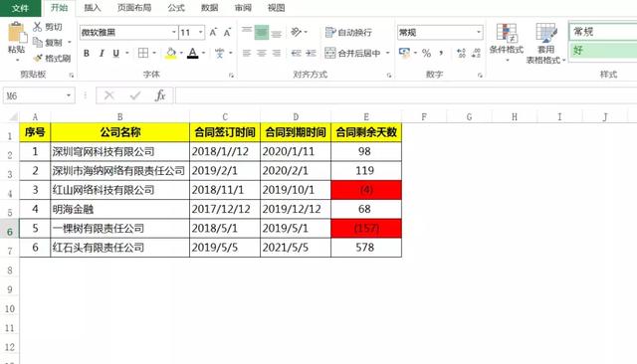Open Number group dialog launcher
The image size is (637, 364).
click(480, 75)
